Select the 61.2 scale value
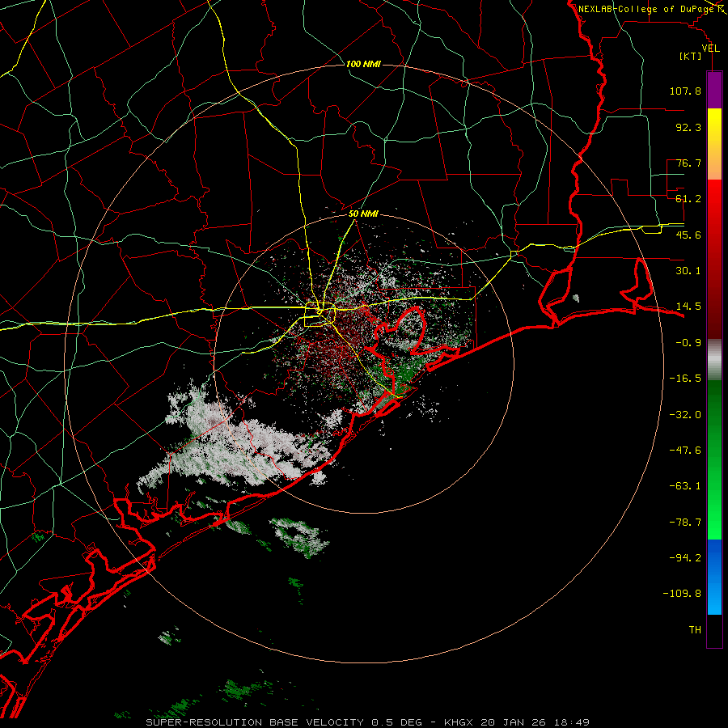Screen dimensions: 728x728 pos(688,199)
